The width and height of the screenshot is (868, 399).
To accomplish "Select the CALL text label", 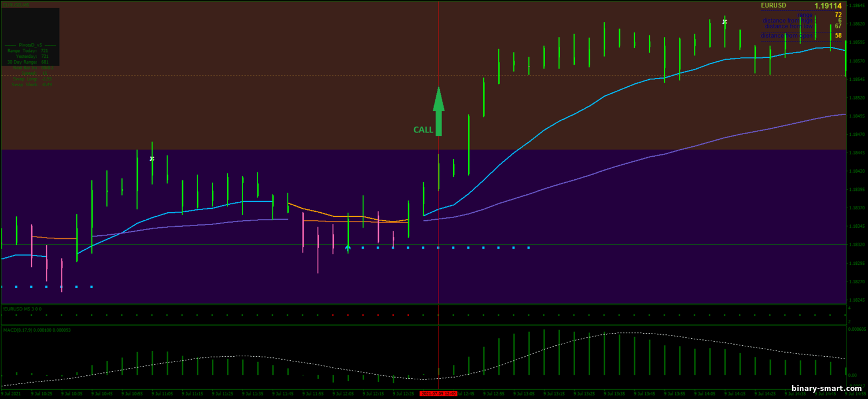I will pos(423,130).
